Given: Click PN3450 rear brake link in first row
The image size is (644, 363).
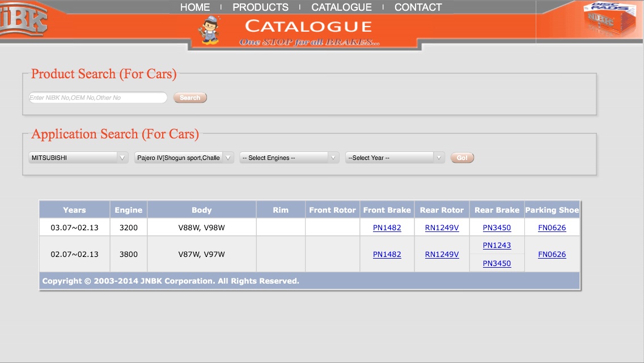Looking at the screenshot, I should coord(497,227).
